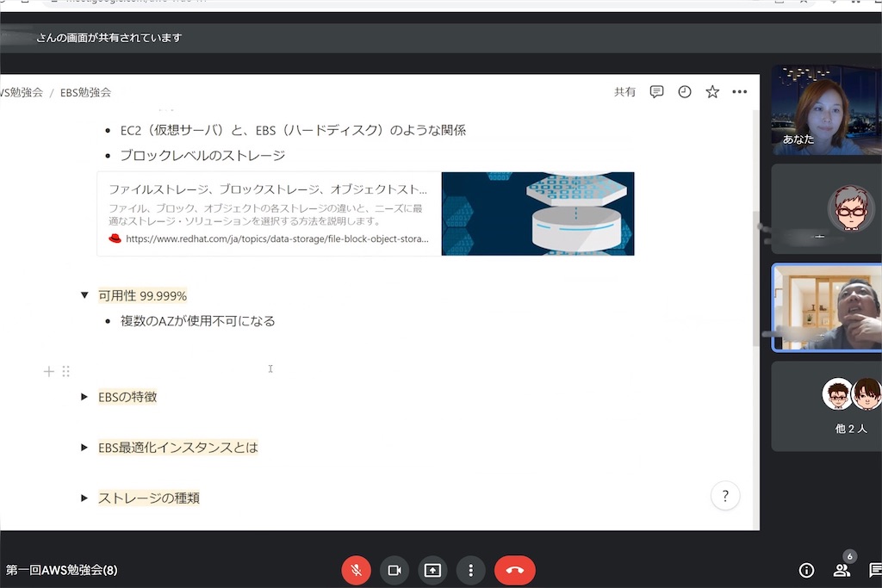The image size is (882, 588).
Task: Click the 複数のAZが使用不可になる bullet text
Action: 197,321
